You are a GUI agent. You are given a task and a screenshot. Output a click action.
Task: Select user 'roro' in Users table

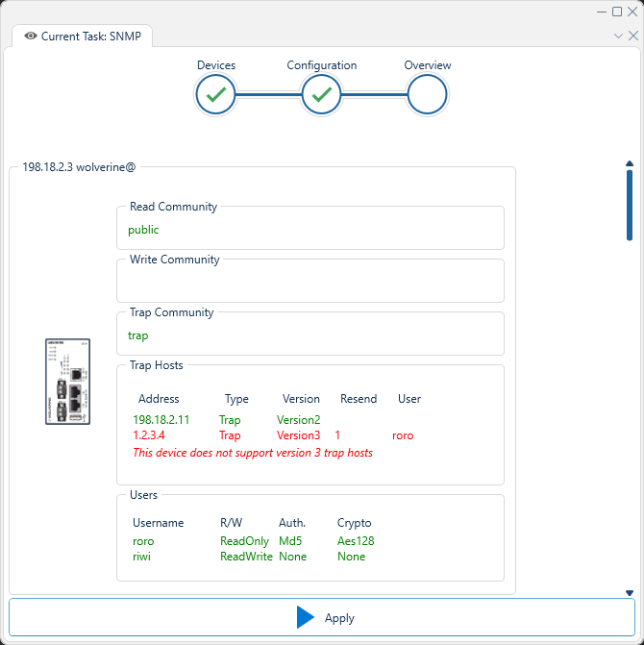click(x=143, y=540)
